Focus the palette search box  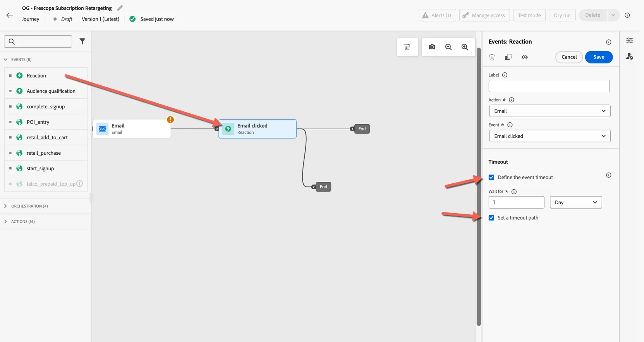pos(38,41)
